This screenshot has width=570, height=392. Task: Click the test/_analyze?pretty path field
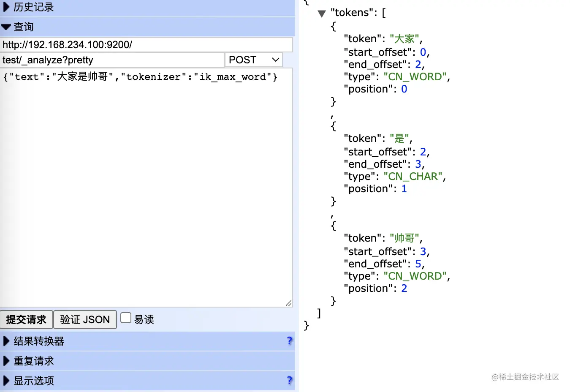click(x=112, y=60)
